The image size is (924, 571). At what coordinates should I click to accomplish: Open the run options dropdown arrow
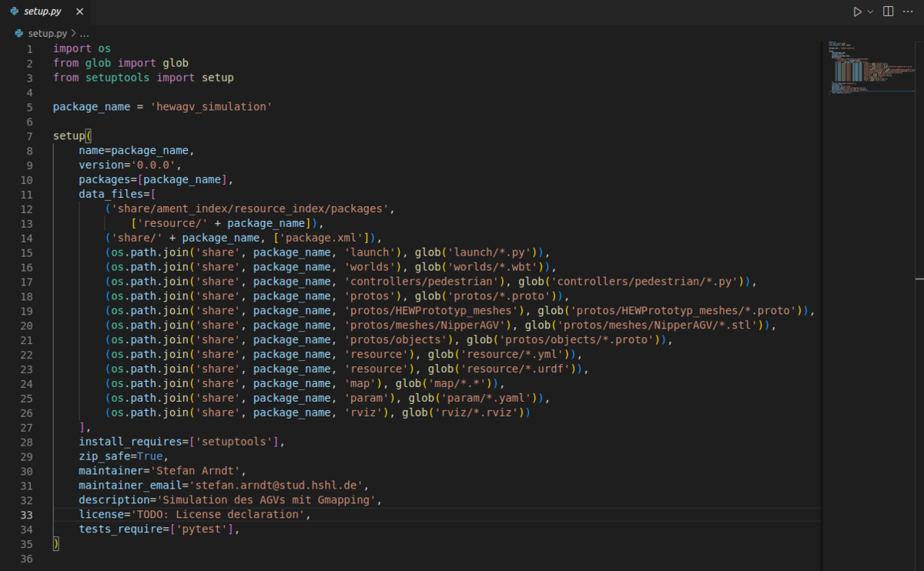click(871, 12)
